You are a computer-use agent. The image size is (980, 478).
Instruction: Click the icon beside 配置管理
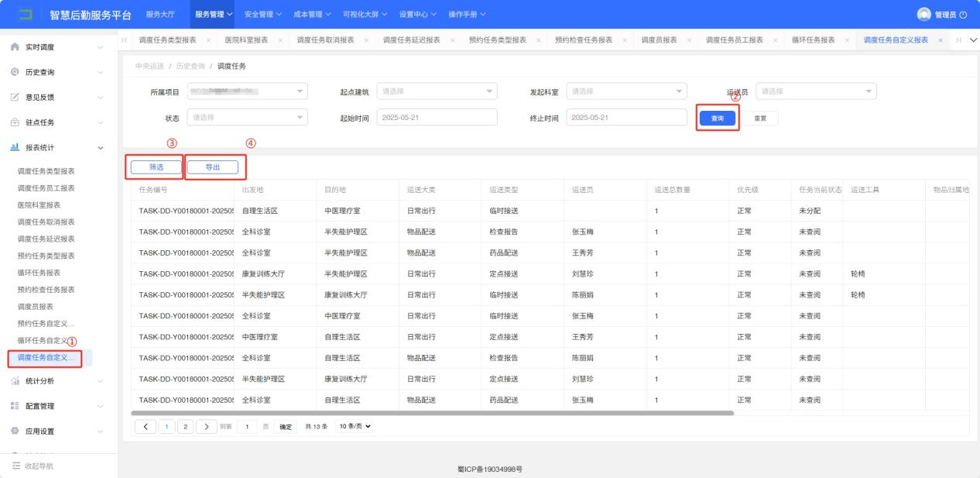15,406
